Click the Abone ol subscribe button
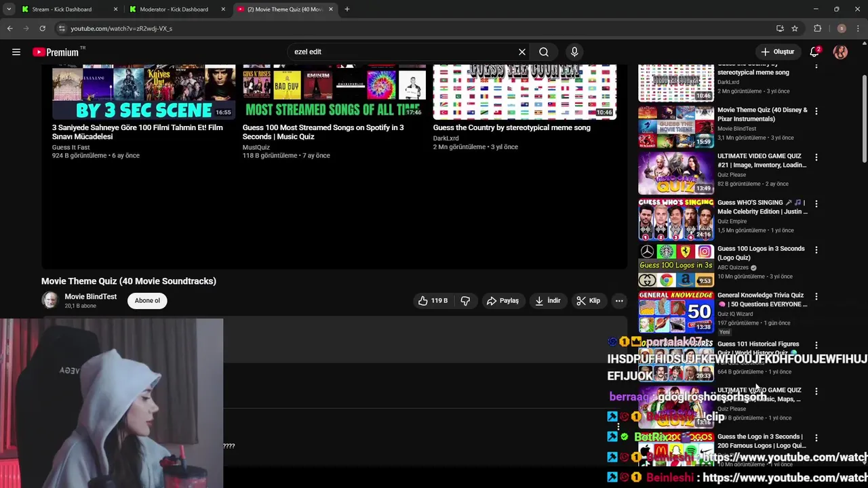Viewport: 868px width, 488px height. 147,301
